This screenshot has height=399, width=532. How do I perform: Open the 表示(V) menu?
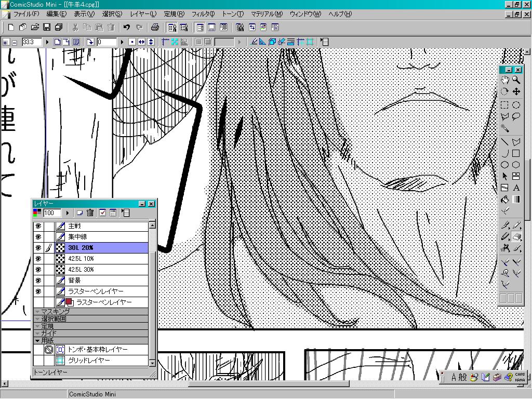click(84, 14)
